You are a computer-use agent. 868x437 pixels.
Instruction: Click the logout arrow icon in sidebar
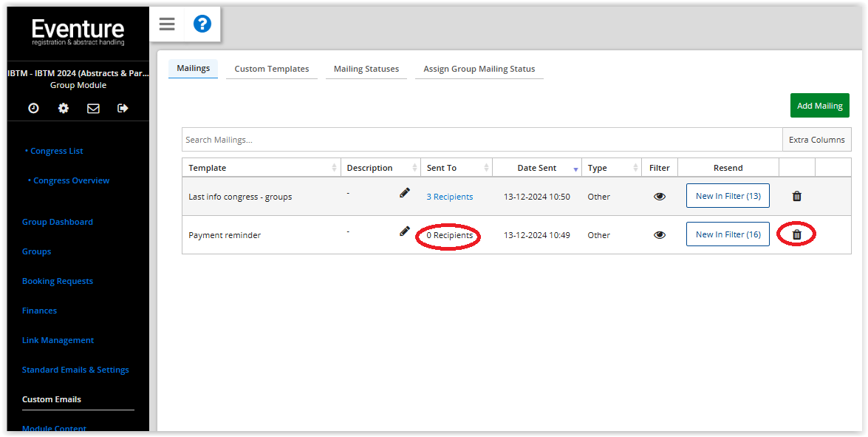point(123,108)
